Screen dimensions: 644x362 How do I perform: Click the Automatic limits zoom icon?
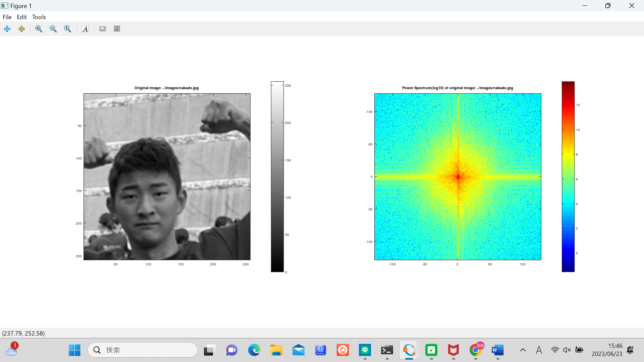[x=67, y=29]
